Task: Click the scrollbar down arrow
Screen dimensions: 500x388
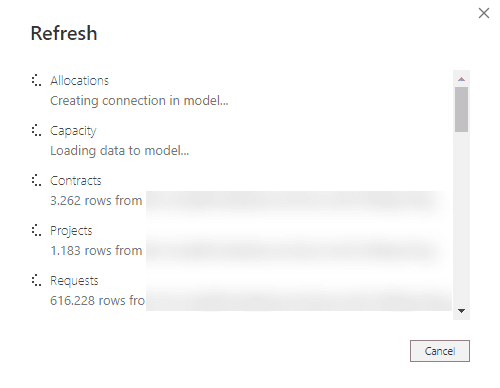Action: [461, 311]
